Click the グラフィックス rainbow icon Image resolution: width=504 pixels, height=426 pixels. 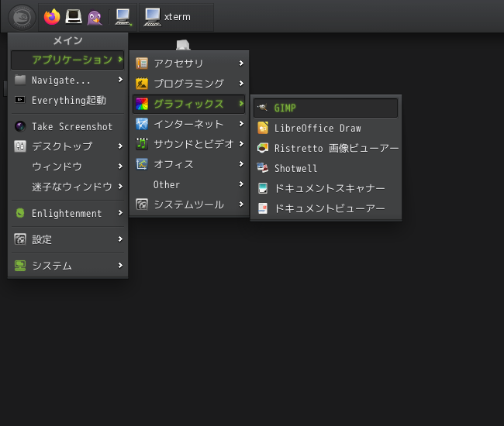142,104
